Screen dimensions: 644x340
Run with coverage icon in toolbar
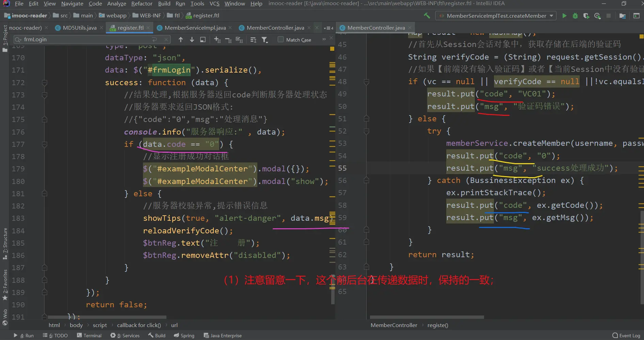(x=586, y=16)
